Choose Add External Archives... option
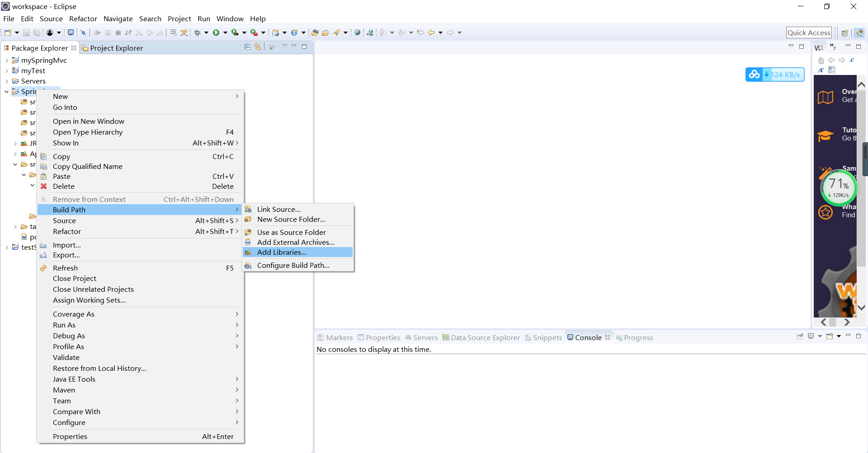Image resolution: width=868 pixels, height=453 pixels. [298, 242]
